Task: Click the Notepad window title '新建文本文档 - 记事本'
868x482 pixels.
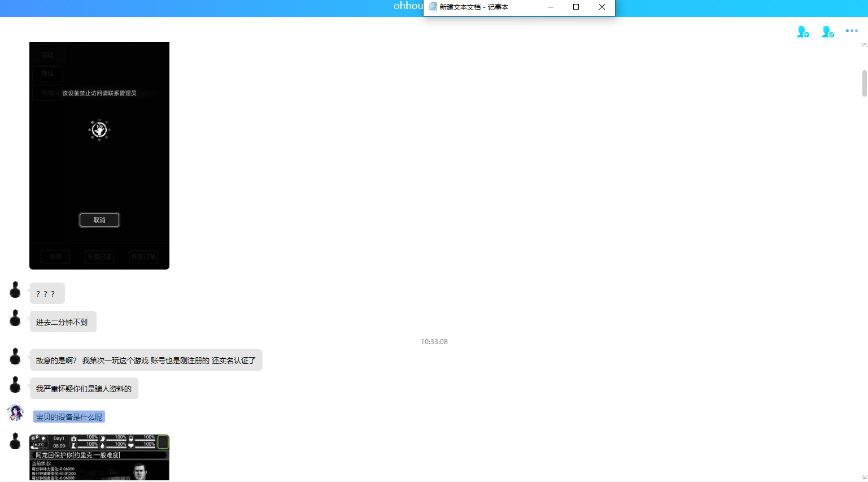Action: pyautogui.click(x=474, y=7)
